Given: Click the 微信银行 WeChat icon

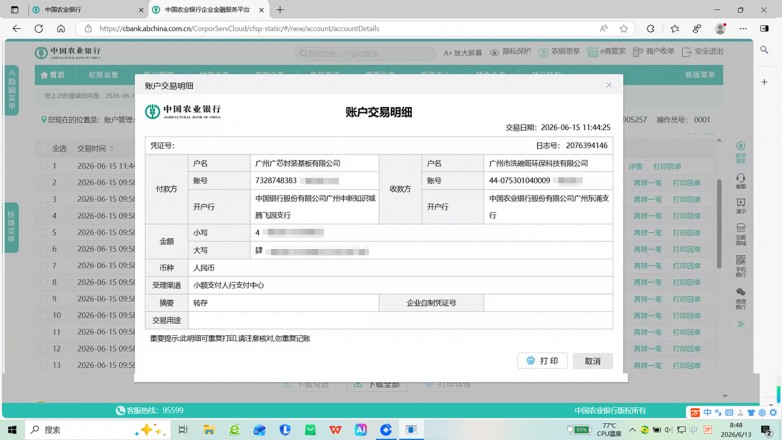Looking at the screenshot, I should [741, 298].
